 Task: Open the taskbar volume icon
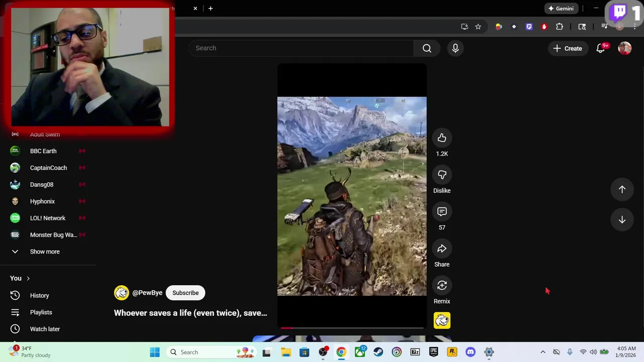tap(593, 352)
